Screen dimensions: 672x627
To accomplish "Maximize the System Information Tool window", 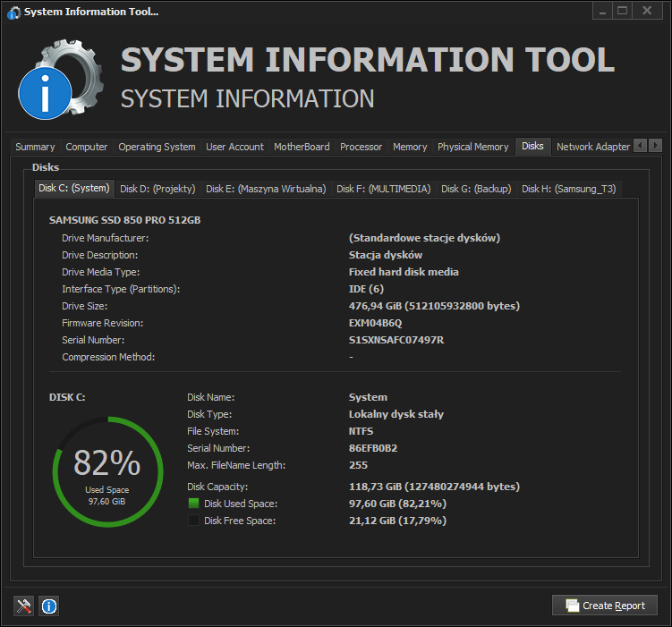I will [623, 11].
